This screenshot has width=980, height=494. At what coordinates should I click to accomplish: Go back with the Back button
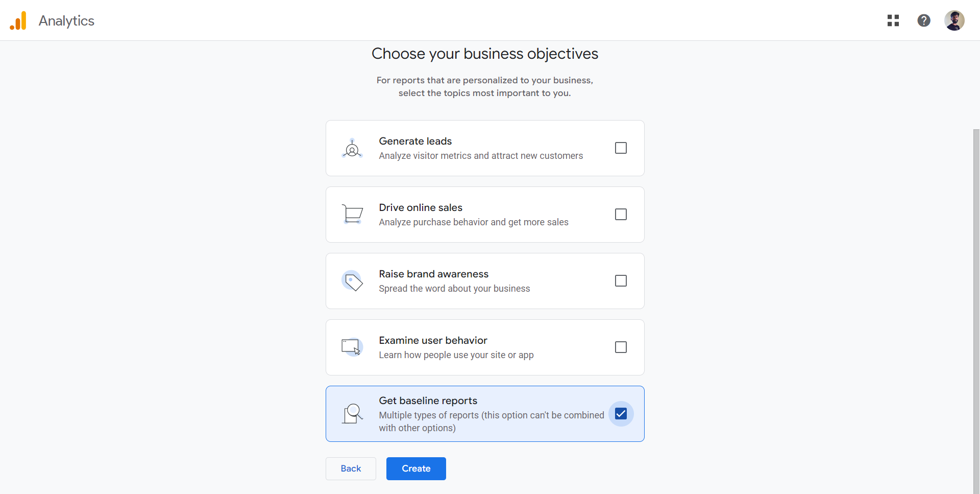(351, 468)
